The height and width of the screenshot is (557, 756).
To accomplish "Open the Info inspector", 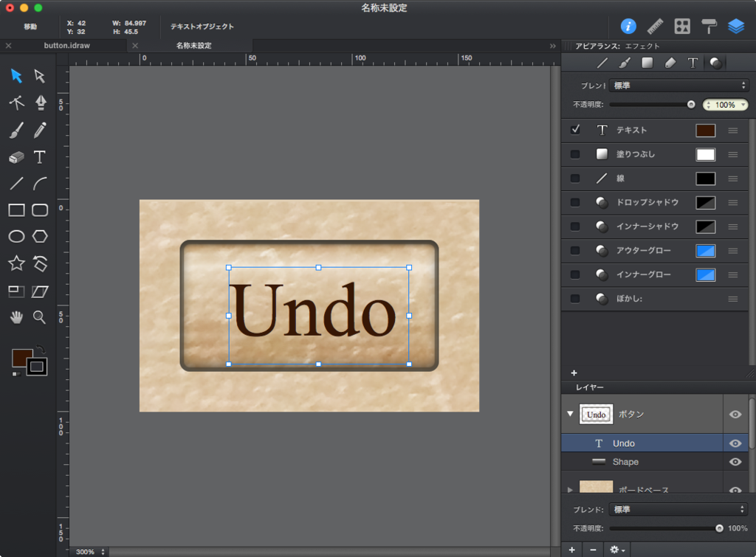I will [x=628, y=26].
